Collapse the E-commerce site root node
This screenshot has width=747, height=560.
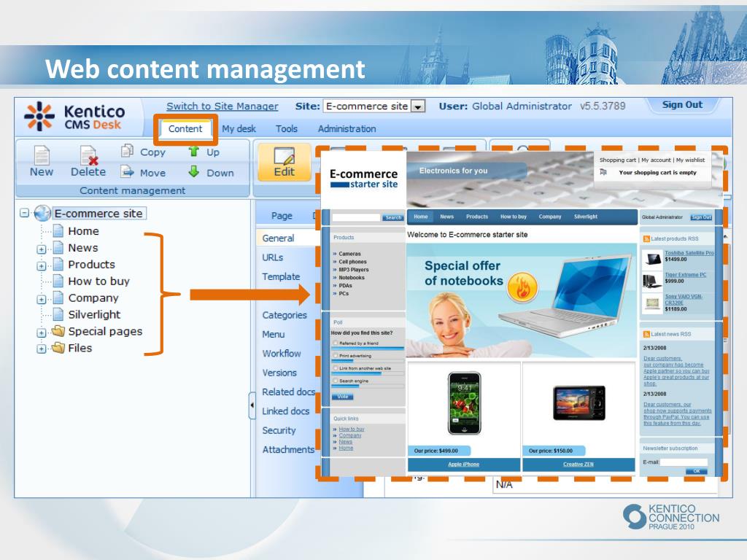pyautogui.click(x=24, y=213)
